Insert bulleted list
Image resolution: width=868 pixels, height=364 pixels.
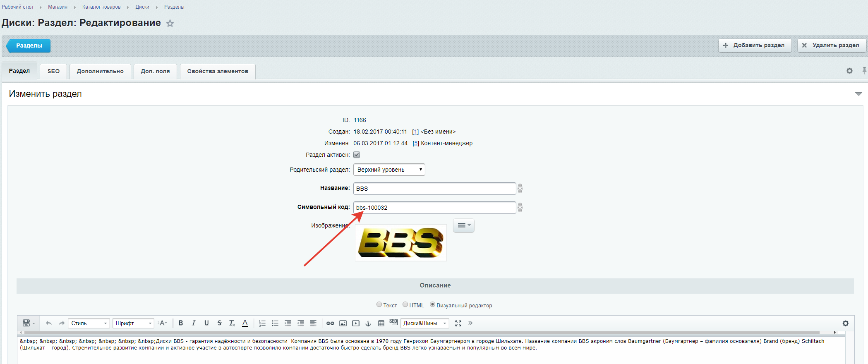[275, 323]
